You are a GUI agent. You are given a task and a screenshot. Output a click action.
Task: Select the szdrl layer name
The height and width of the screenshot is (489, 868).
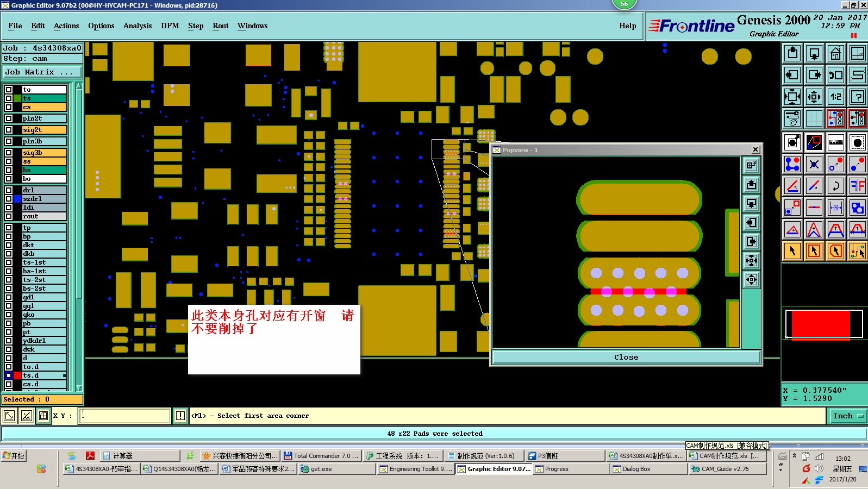click(44, 199)
